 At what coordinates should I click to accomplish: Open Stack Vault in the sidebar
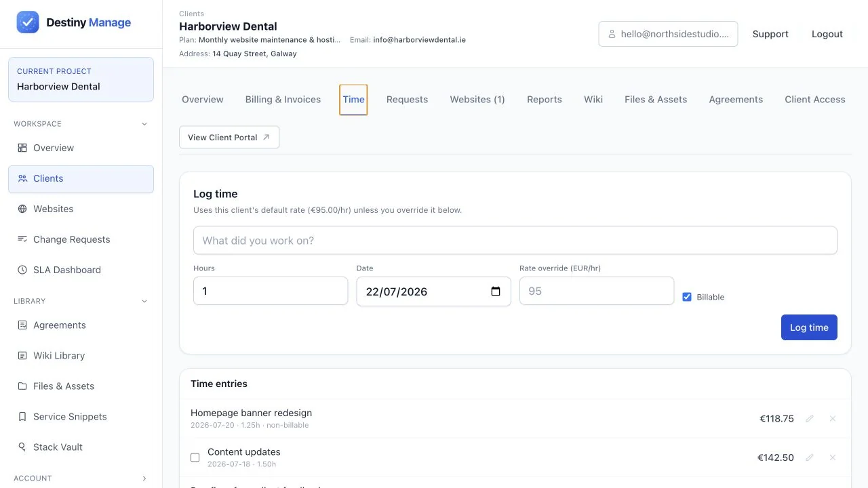(81, 447)
